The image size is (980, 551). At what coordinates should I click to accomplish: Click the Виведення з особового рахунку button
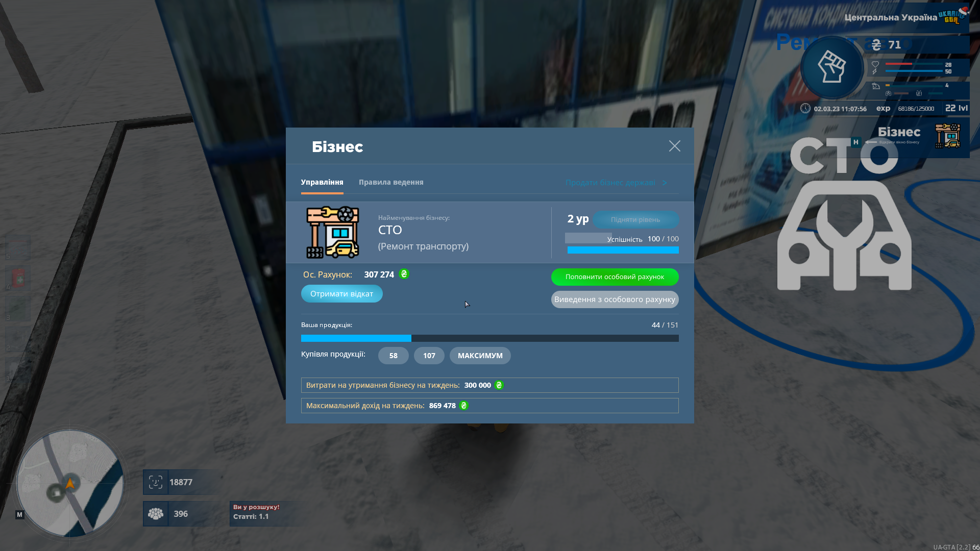[615, 299]
